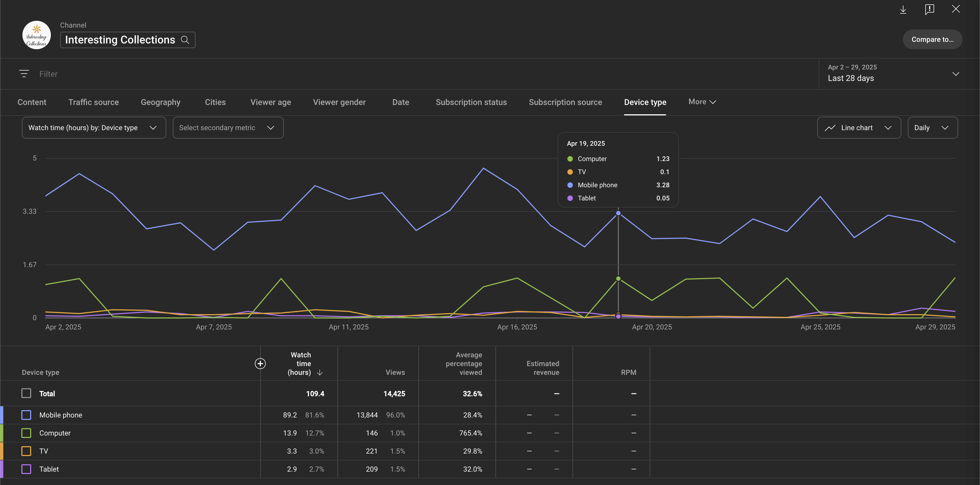980x485 pixels.
Task: Click the download report icon
Action: pos(903,10)
